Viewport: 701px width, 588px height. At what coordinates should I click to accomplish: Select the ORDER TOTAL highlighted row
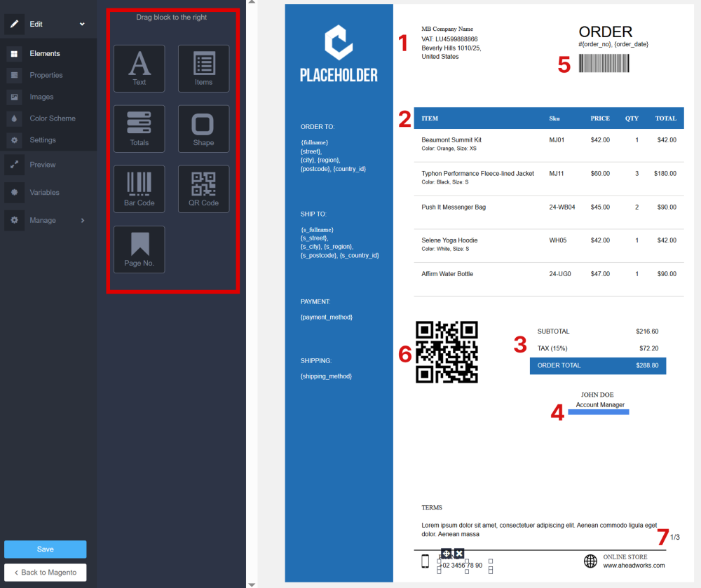(598, 366)
